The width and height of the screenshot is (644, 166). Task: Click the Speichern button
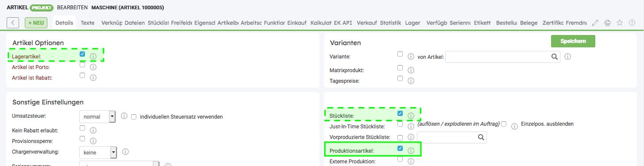573,41
